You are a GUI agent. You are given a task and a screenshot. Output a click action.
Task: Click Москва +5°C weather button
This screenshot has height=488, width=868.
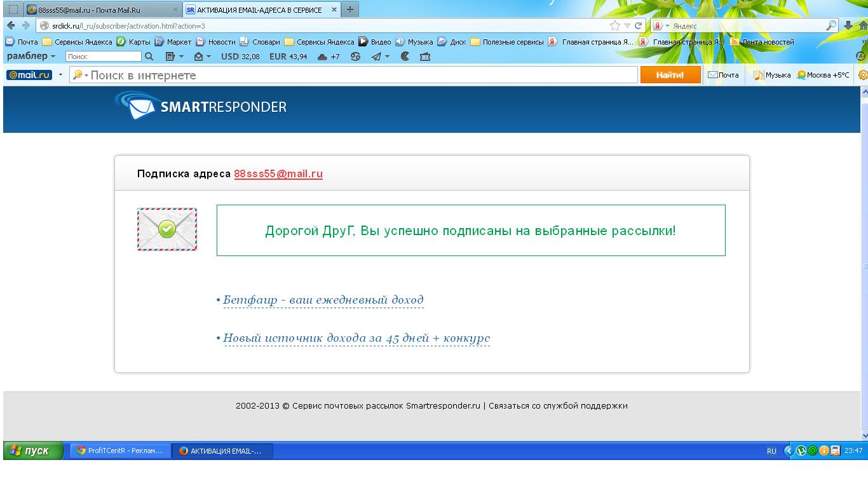823,75
